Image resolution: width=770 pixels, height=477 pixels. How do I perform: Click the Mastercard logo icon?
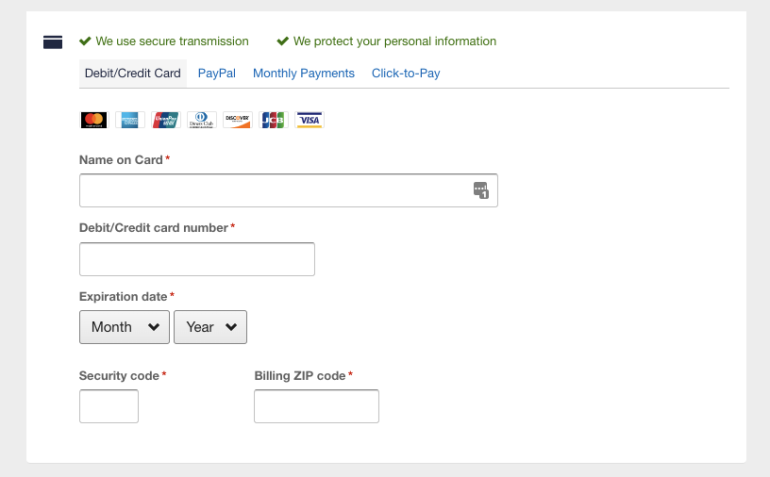[94, 120]
